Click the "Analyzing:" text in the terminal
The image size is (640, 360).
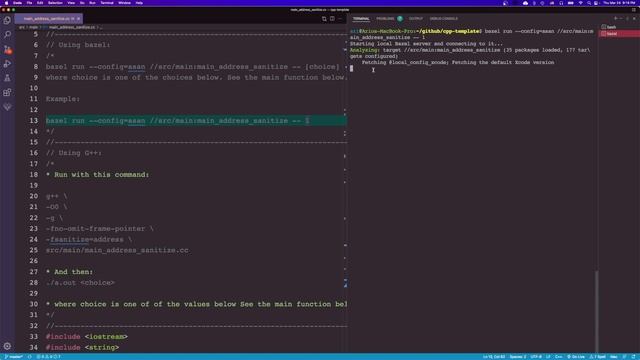364,50
